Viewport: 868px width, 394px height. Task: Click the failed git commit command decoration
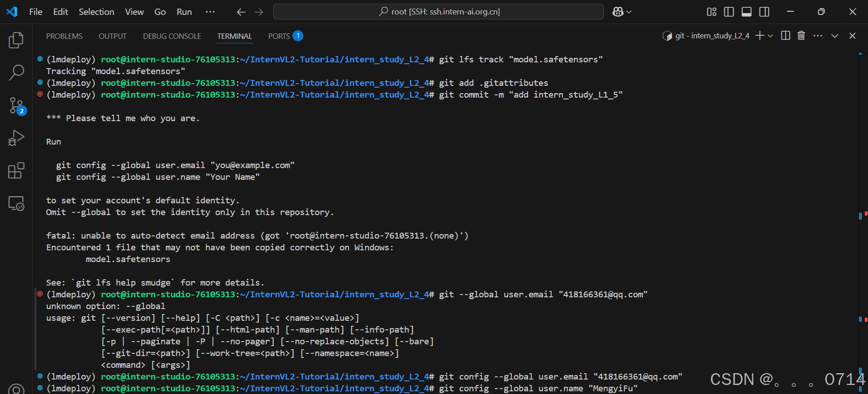(40, 94)
